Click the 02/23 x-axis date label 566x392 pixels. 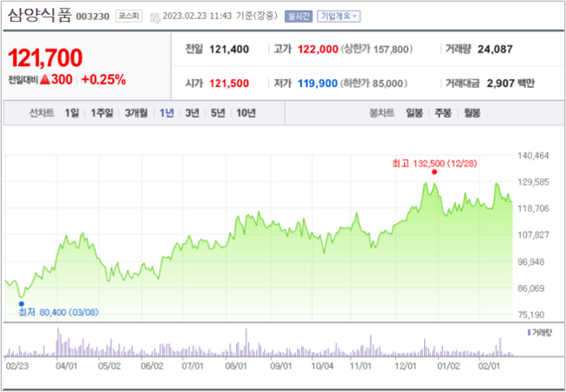[x=17, y=366]
